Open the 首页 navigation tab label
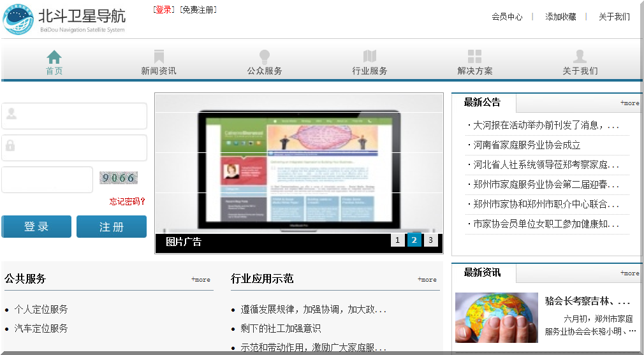The image size is (644, 355). (54, 71)
